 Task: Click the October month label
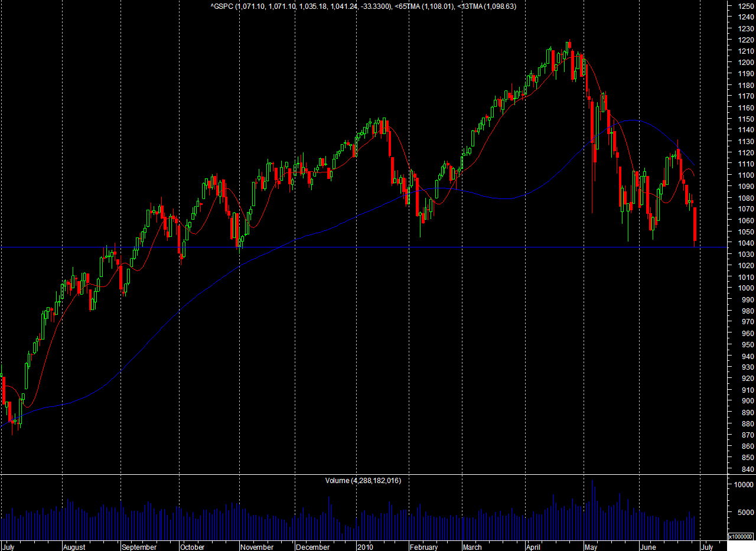tap(192, 547)
